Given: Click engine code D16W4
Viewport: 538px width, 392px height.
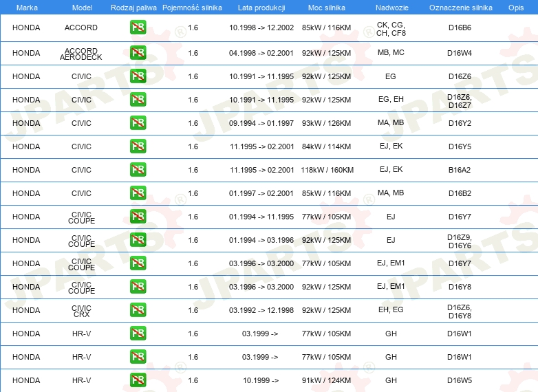Looking at the screenshot, I should pos(460,53).
